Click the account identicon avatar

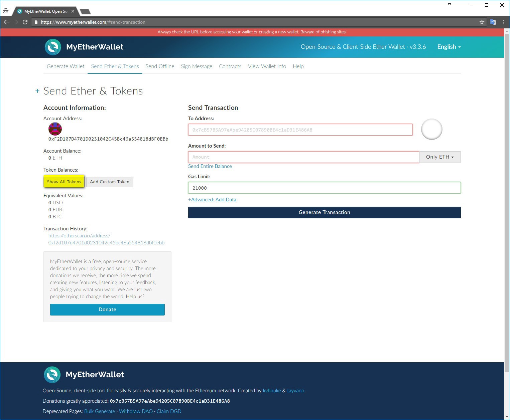click(55, 129)
